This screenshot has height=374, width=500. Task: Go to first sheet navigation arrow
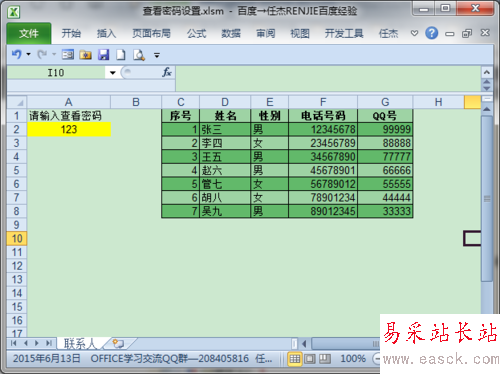[14, 343]
